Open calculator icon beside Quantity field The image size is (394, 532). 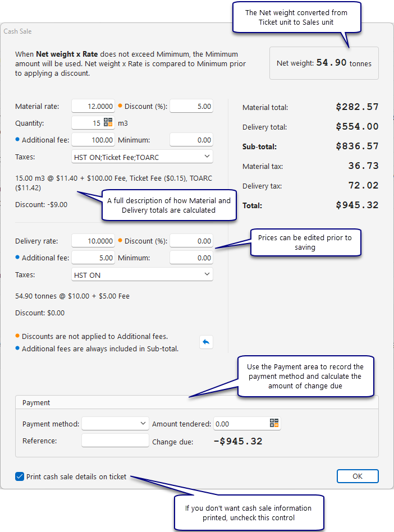tap(108, 123)
